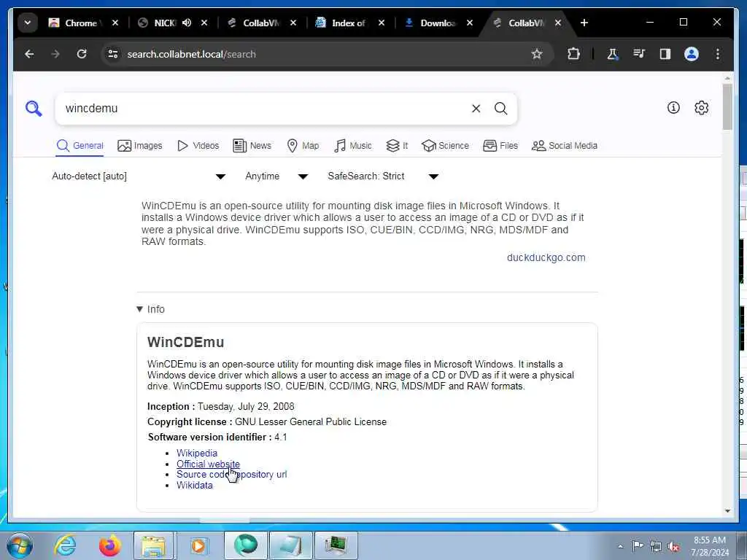Switch to Music search category
This screenshot has height=560, width=747.
tap(352, 146)
